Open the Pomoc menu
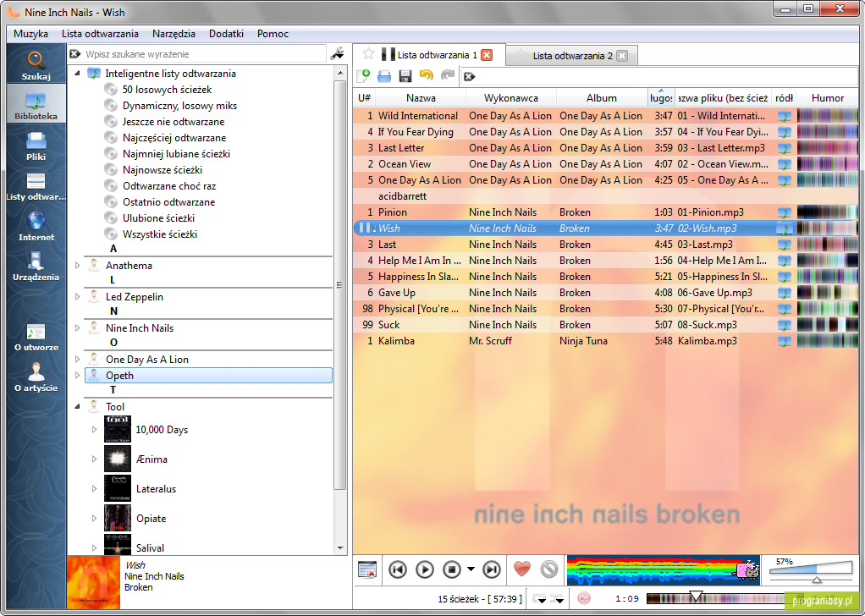The width and height of the screenshot is (865, 616). (x=273, y=34)
